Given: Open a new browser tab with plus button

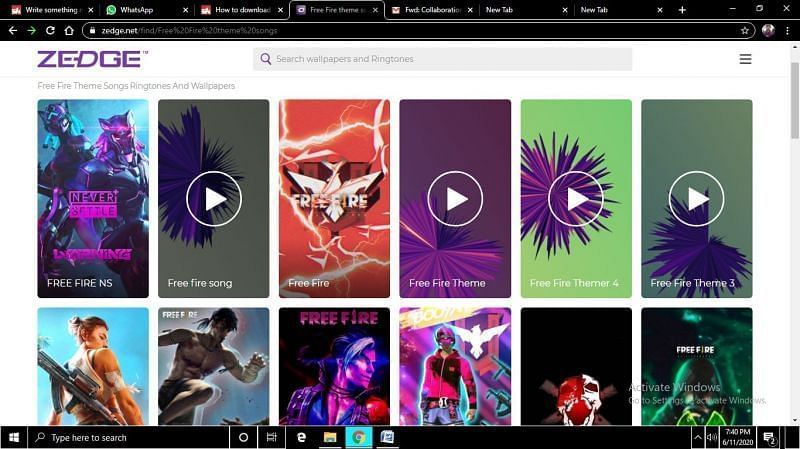Looking at the screenshot, I should click(682, 10).
